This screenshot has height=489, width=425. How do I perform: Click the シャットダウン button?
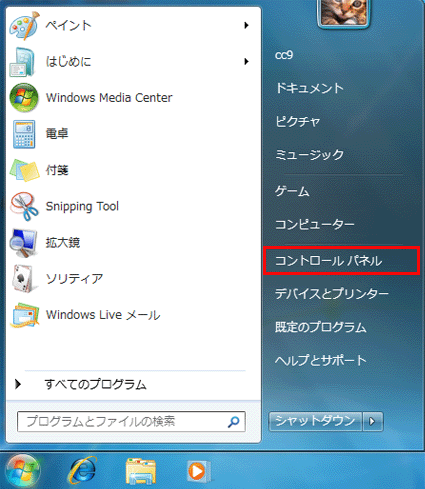(315, 422)
